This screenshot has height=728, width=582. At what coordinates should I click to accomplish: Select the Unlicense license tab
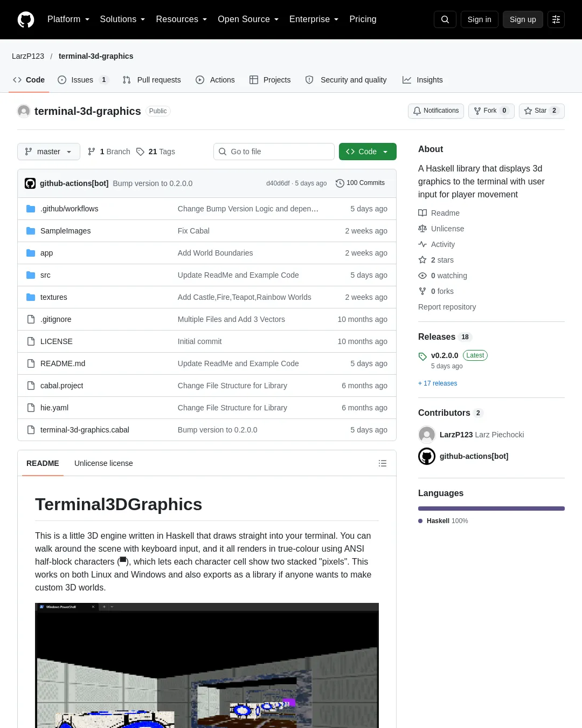[103, 463]
